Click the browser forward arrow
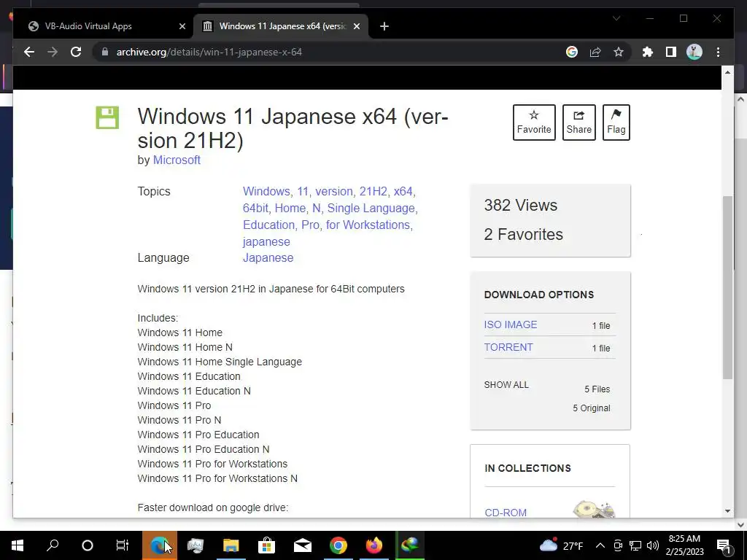Viewport: 747px width, 560px height. [x=53, y=52]
